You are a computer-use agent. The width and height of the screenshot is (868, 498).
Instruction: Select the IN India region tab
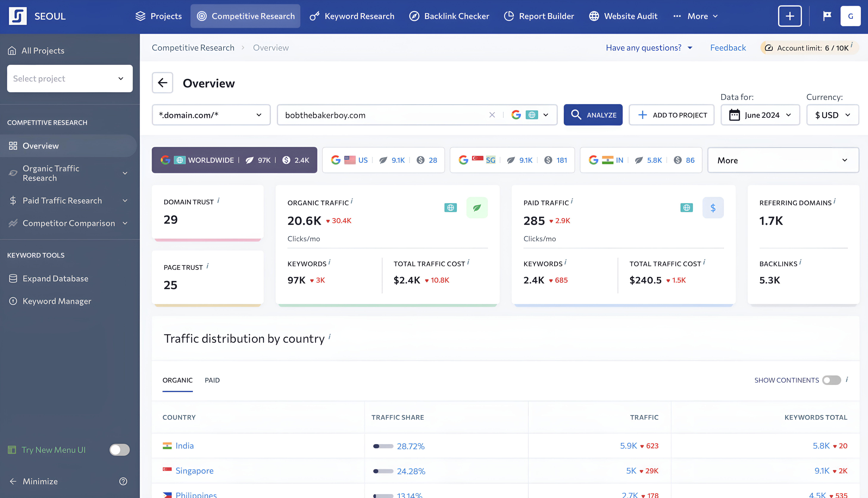[x=641, y=160]
